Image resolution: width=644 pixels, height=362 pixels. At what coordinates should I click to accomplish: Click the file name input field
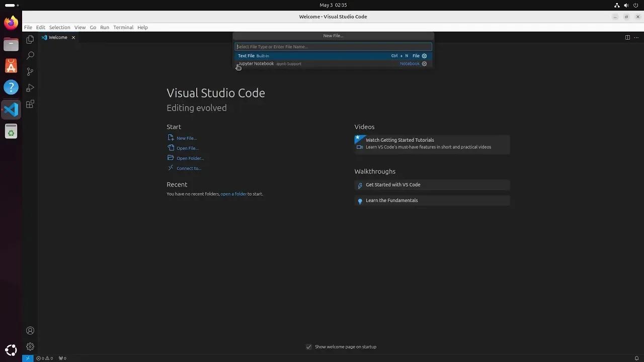pos(333,46)
